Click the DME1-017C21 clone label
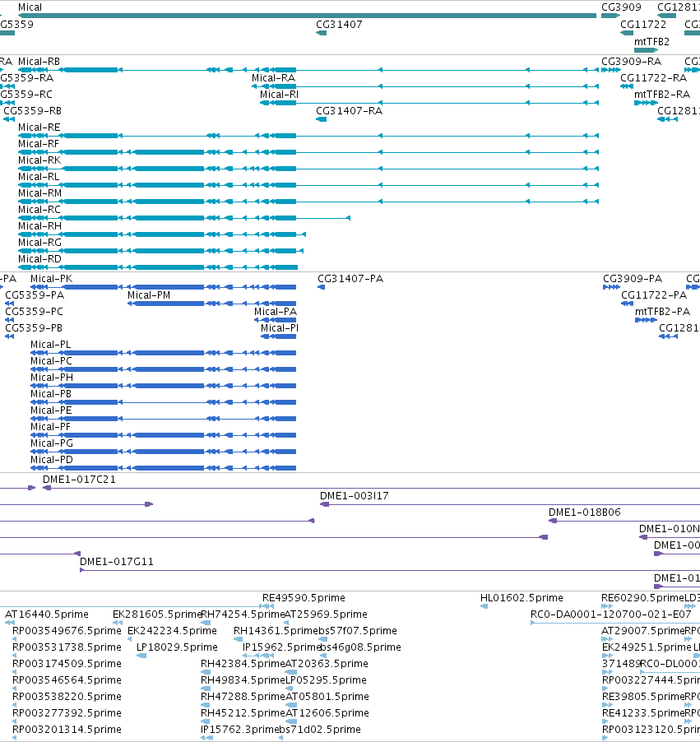 click(x=79, y=480)
